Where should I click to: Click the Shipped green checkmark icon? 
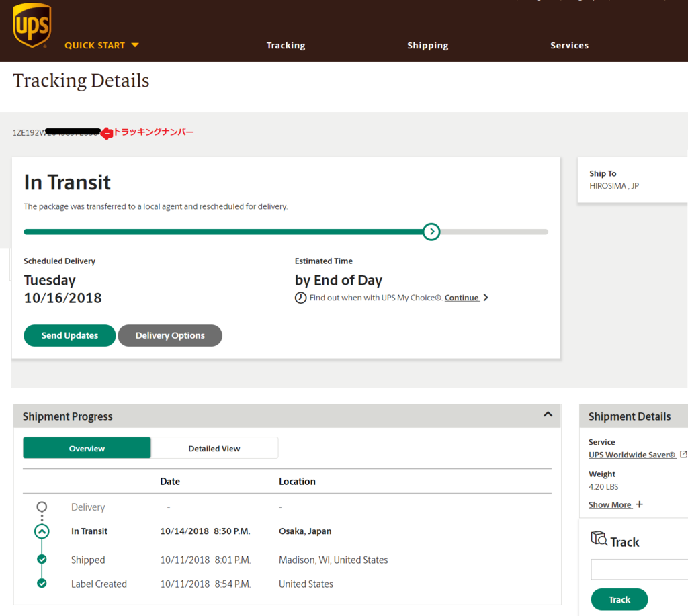tap(42, 560)
